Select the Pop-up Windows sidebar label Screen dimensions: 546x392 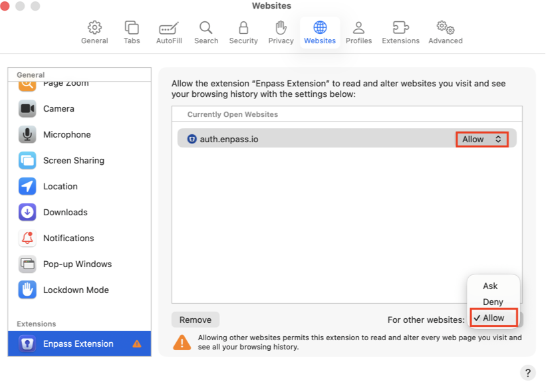click(77, 264)
